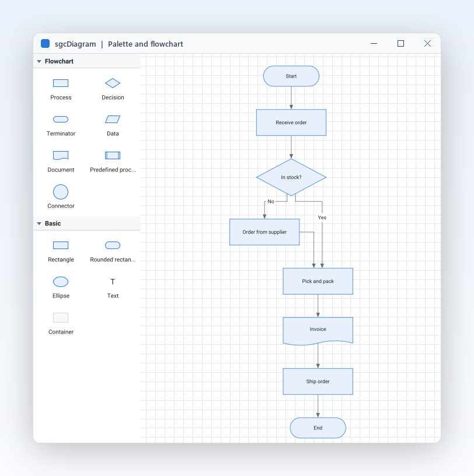
Task: Select the Document palette shape
Action: [x=61, y=155]
